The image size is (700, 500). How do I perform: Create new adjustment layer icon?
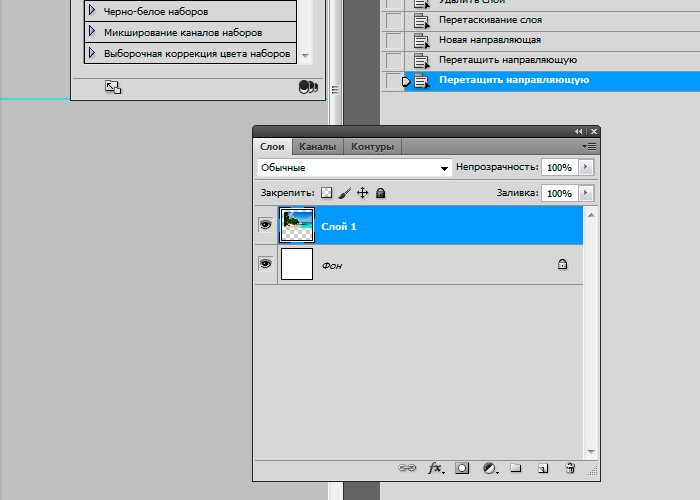pos(490,467)
